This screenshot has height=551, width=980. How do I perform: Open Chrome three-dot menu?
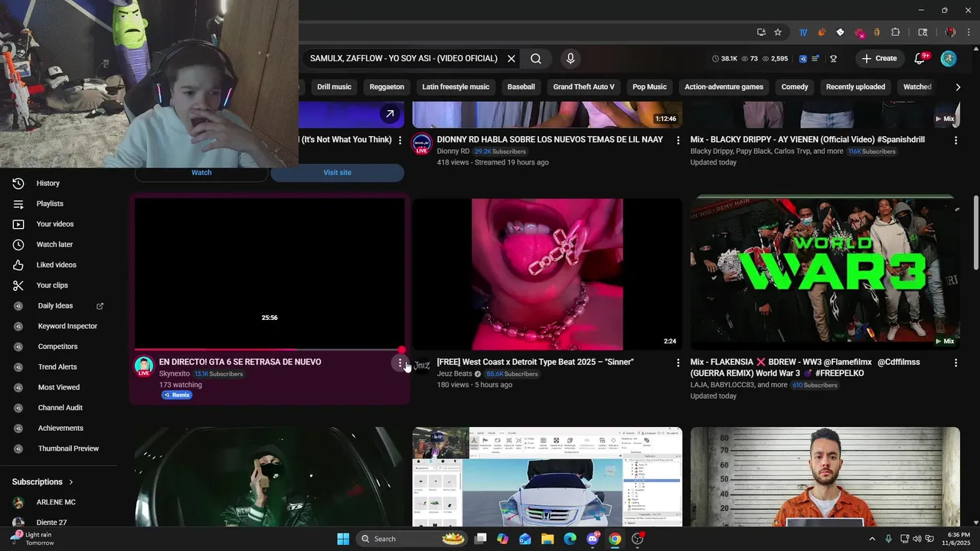[969, 32]
